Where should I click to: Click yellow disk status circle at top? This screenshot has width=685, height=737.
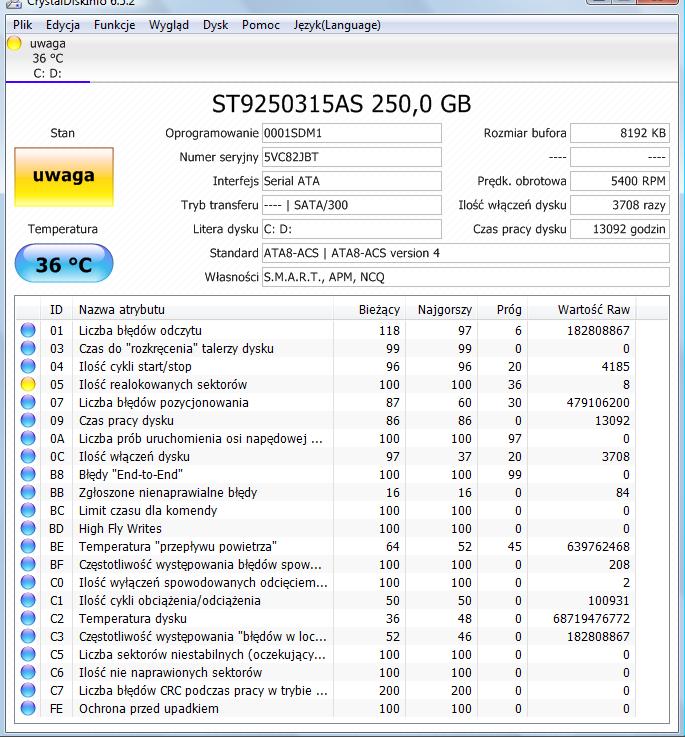[15, 43]
